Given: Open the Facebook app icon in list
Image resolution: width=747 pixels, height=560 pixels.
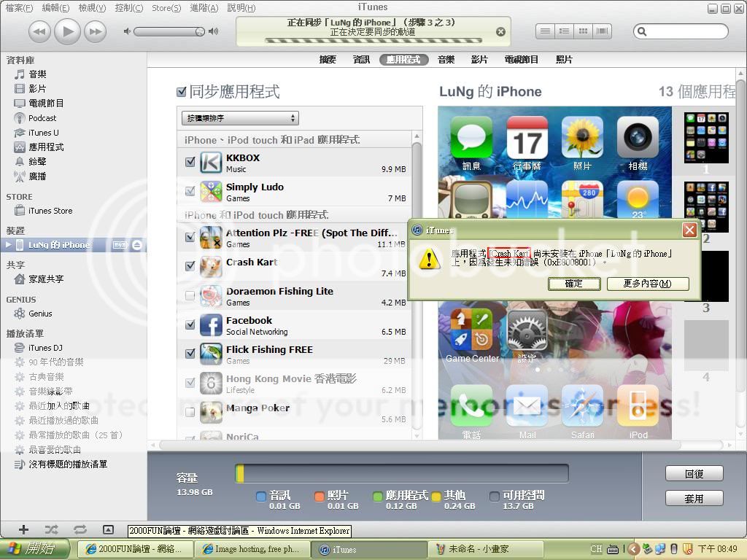Looking at the screenshot, I should tap(211, 324).
